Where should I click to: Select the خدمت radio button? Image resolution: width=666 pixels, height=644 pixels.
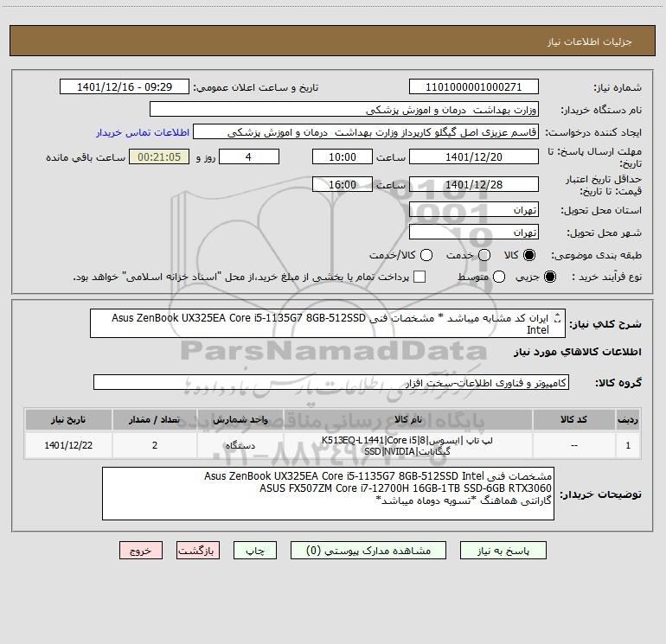coord(484,255)
